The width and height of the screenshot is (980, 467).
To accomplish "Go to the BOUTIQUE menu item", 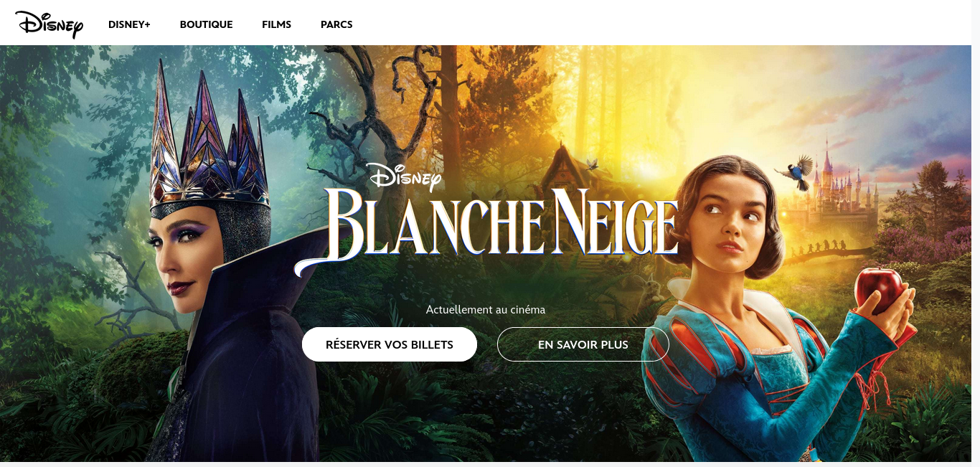I will 207,24.
